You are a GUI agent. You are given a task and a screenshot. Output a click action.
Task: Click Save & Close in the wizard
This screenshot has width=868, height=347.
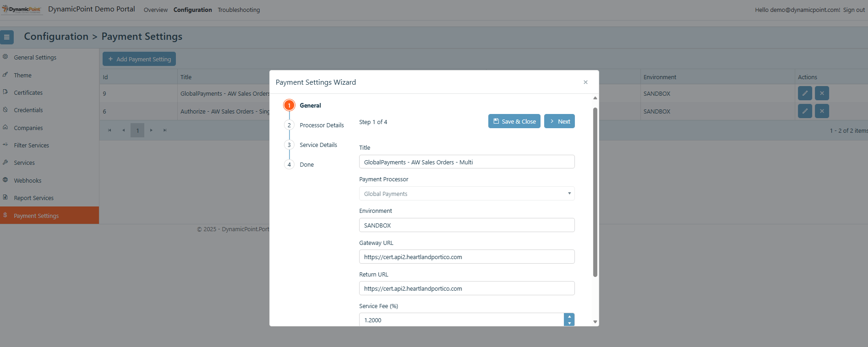pyautogui.click(x=514, y=121)
